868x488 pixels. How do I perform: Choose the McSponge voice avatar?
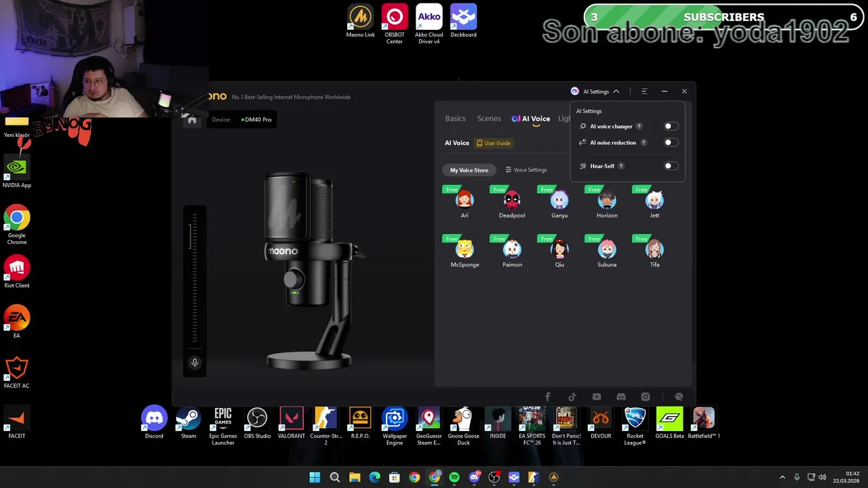(465, 249)
